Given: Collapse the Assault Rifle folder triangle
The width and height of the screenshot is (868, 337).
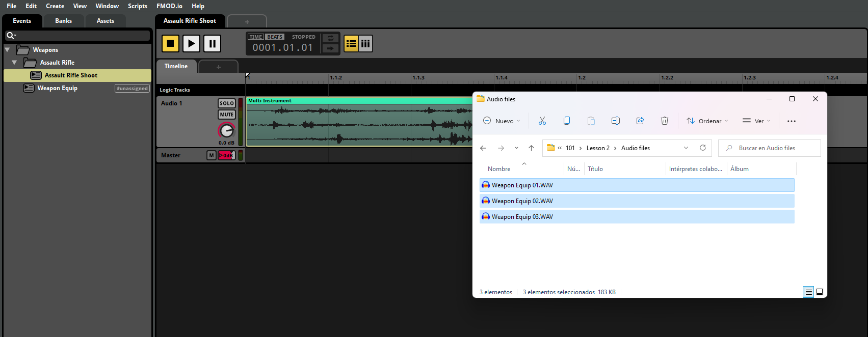Looking at the screenshot, I should tap(14, 63).
